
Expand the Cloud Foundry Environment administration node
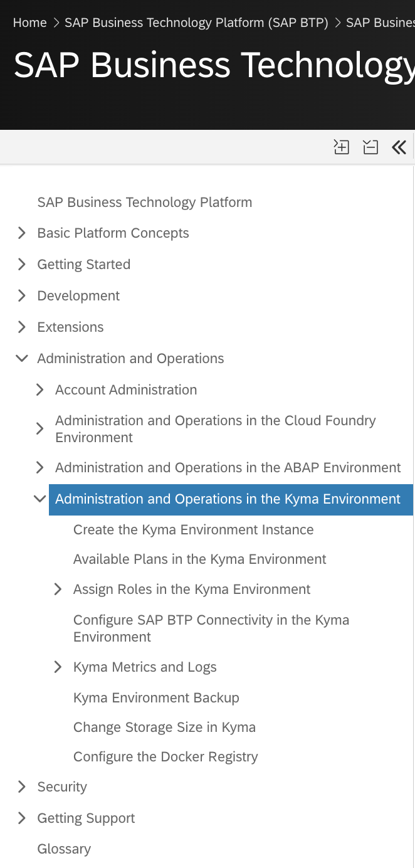[40, 429]
